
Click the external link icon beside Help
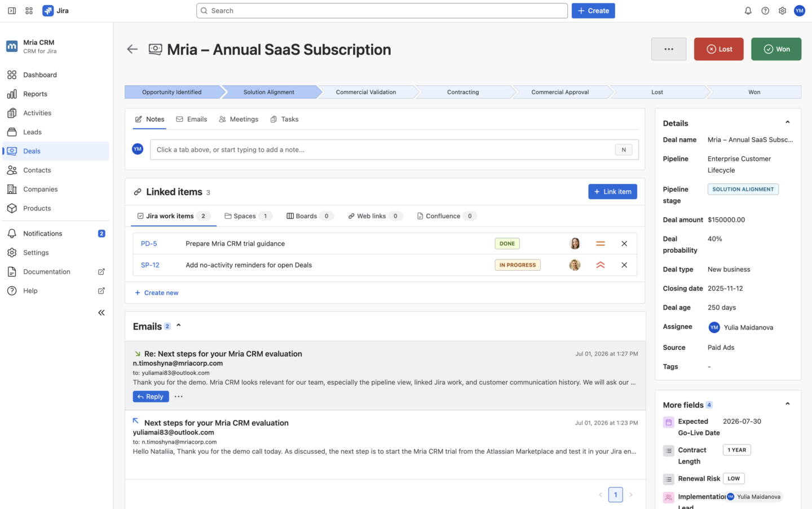(101, 291)
